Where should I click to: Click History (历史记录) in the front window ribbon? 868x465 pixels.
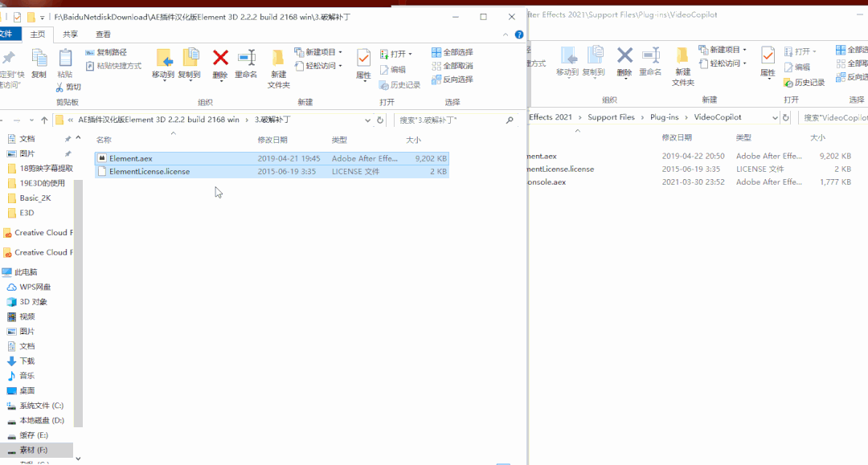(x=399, y=84)
